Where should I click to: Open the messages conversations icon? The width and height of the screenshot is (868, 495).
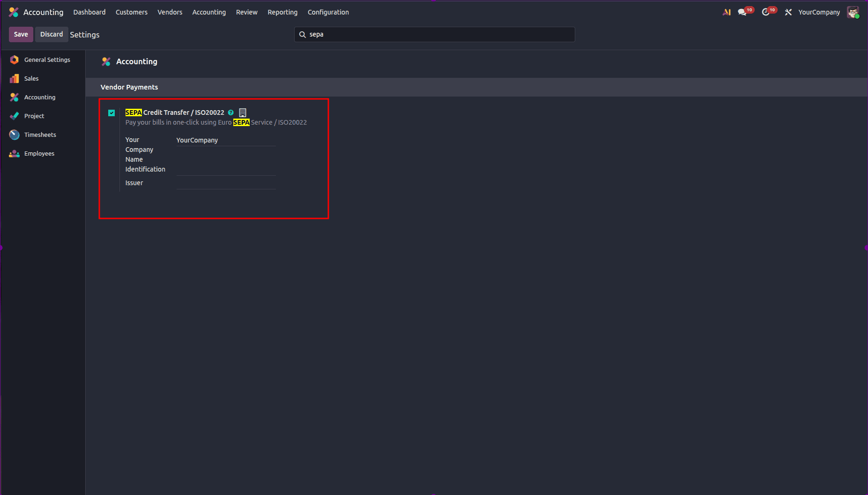(742, 12)
